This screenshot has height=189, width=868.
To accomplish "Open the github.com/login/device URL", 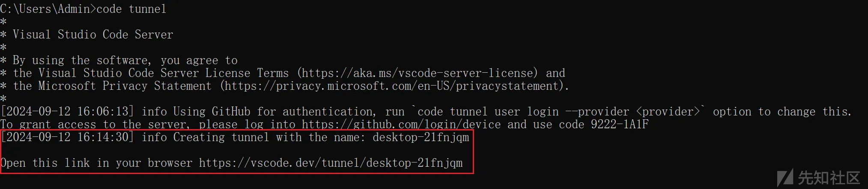I will [401, 124].
